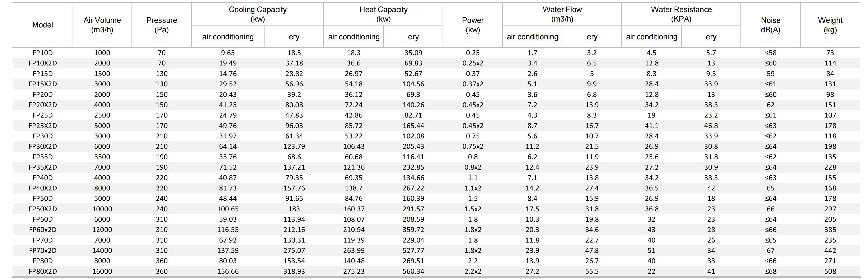868x279 pixels.
Task: Click the FP80X2D model cell
Action: 42,272
